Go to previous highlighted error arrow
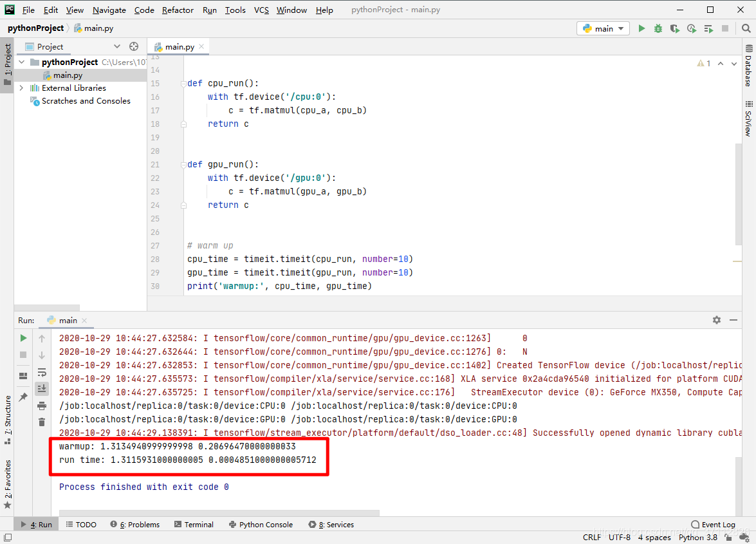 pos(721,63)
